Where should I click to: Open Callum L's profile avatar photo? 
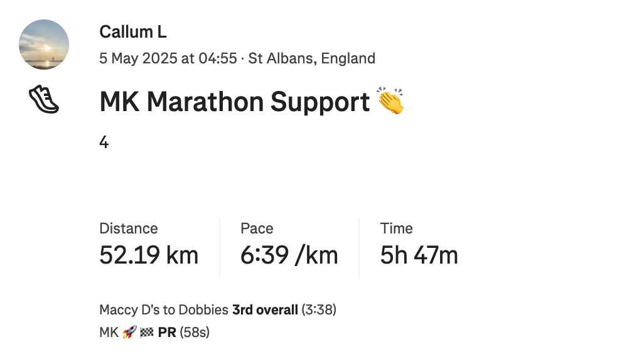coord(44,45)
